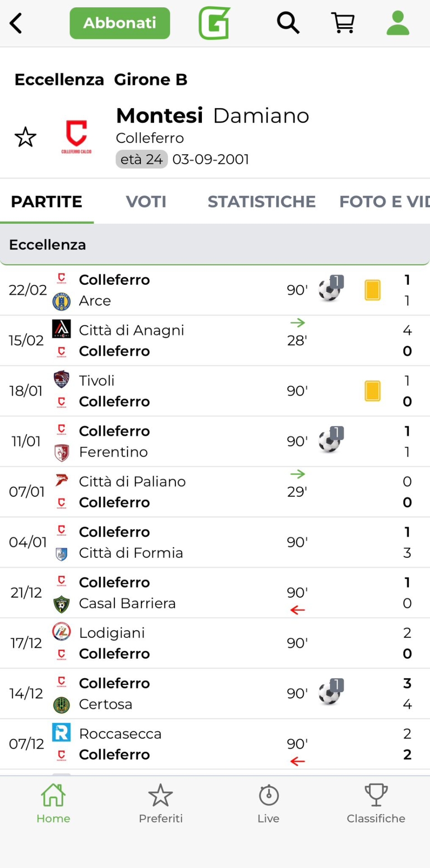Open the FOTO E VIDEO tab
This screenshot has width=430, height=868.
(x=384, y=202)
